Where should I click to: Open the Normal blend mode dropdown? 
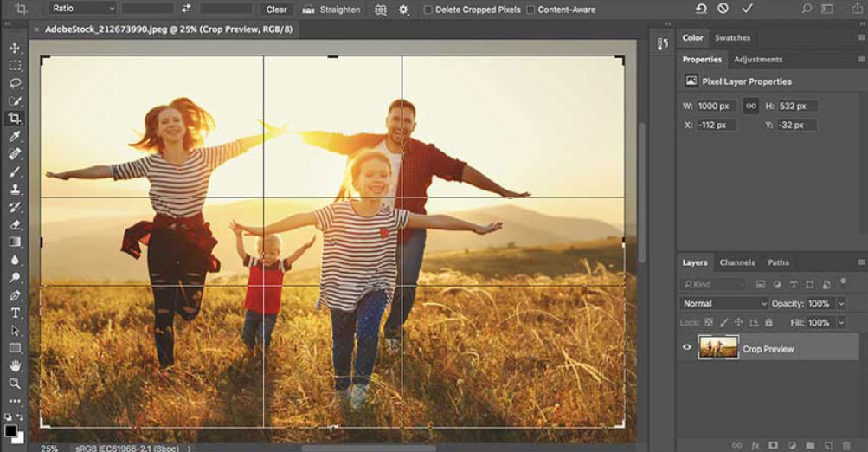724,304
